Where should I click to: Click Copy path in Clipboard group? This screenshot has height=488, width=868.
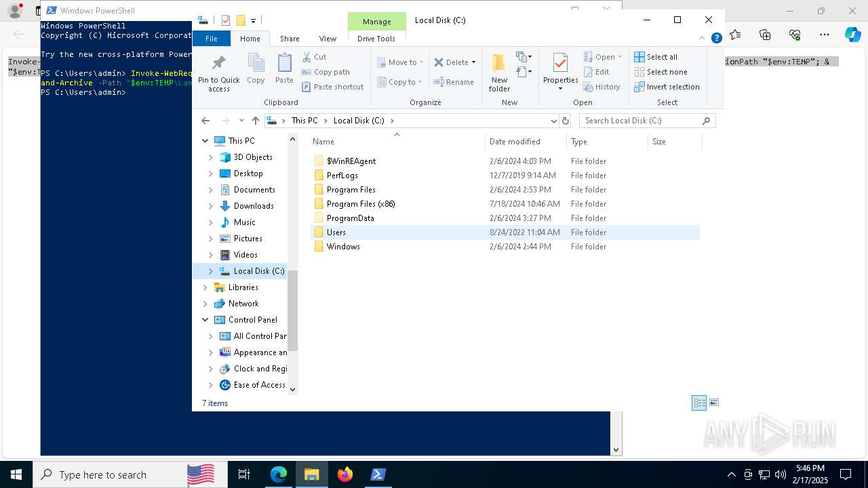[x=325, y=72]
